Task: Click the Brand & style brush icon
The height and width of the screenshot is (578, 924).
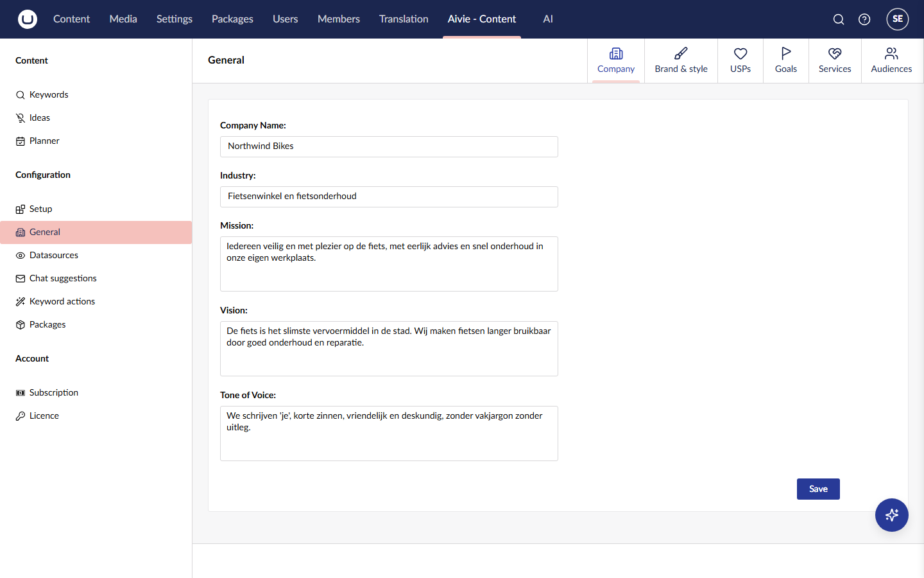Action: coord(681,53)
